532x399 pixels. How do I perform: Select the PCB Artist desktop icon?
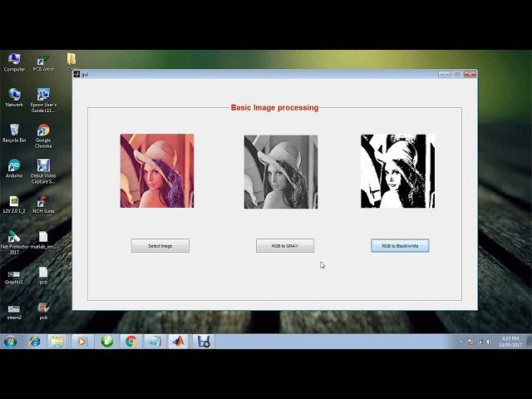pyautogui.click(x=43, y=63)
